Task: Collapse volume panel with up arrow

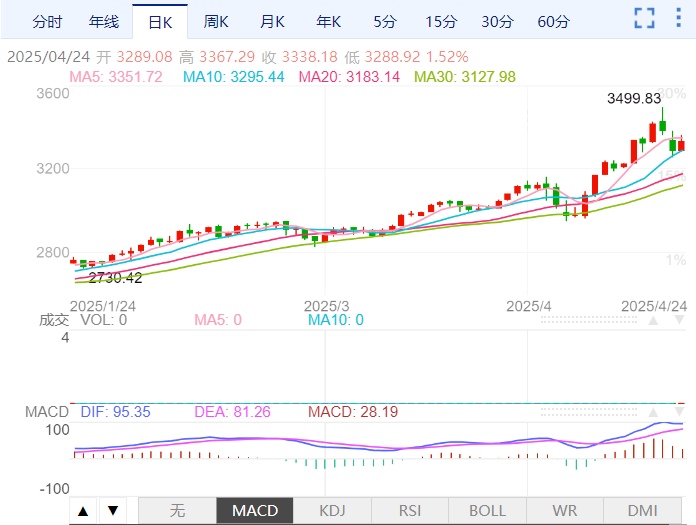Action: tap(653, 320)
